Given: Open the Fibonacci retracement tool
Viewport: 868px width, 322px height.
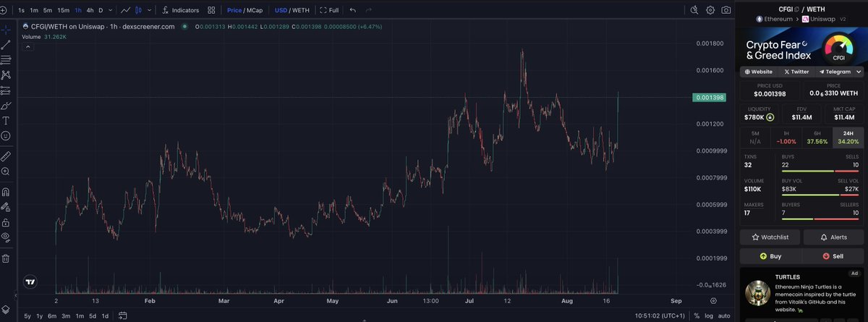Looking at the screenshot, I should click(x=6, y=59).
